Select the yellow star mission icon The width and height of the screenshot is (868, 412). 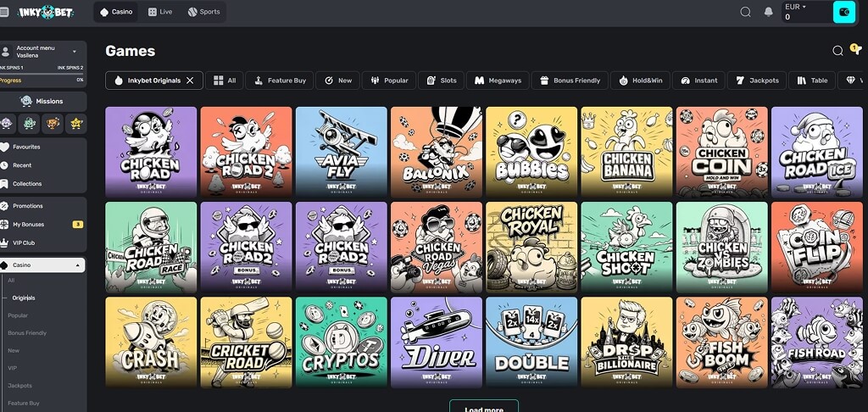click(x=75, y=123)
